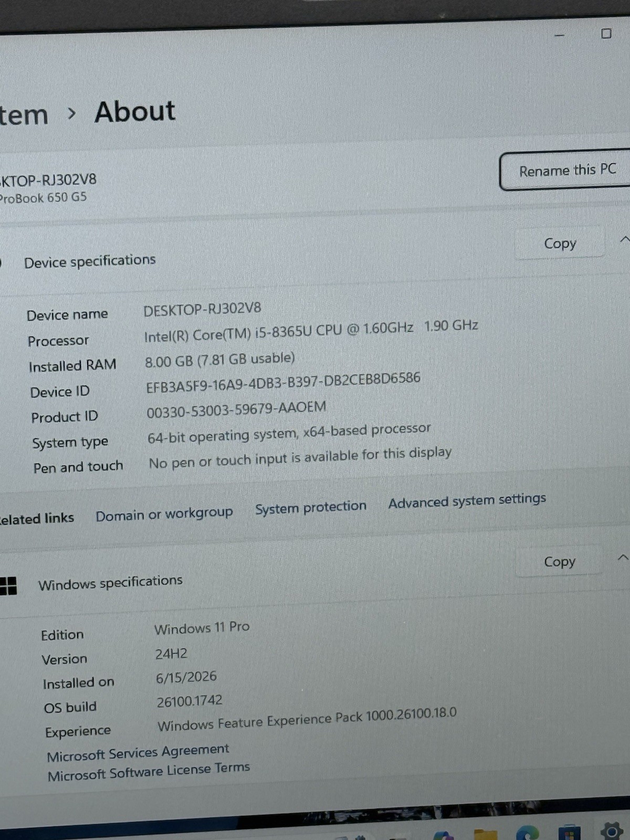Click the Windows specifications section header
The image size is (630, 840).
click(110, 582)
